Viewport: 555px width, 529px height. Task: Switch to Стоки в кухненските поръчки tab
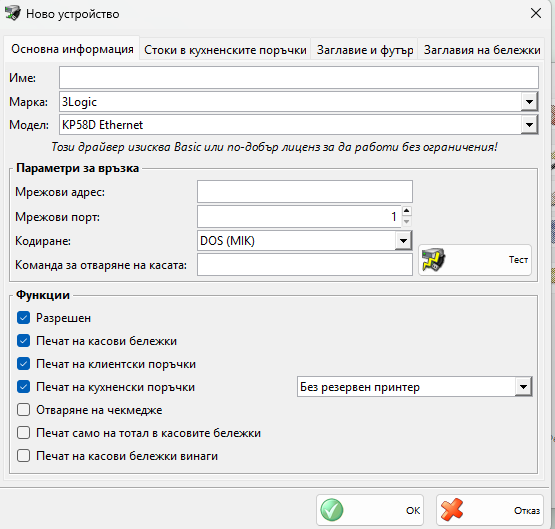225,50
